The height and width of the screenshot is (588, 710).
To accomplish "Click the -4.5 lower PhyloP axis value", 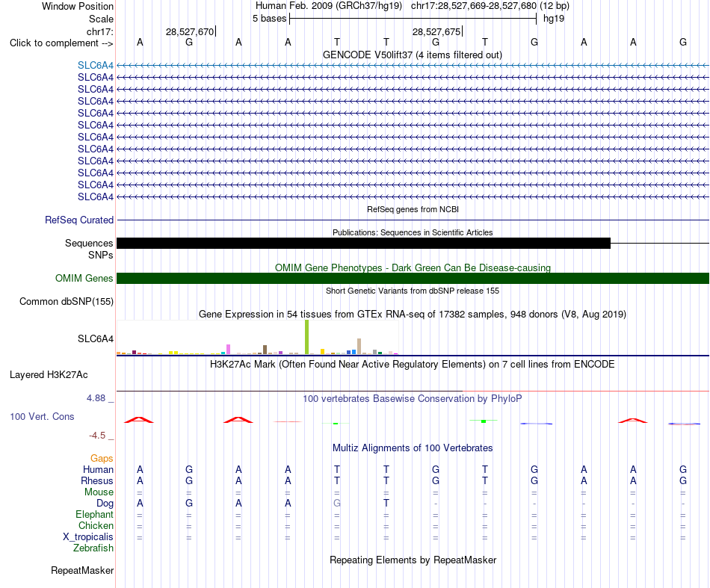I will pos(97,436).
